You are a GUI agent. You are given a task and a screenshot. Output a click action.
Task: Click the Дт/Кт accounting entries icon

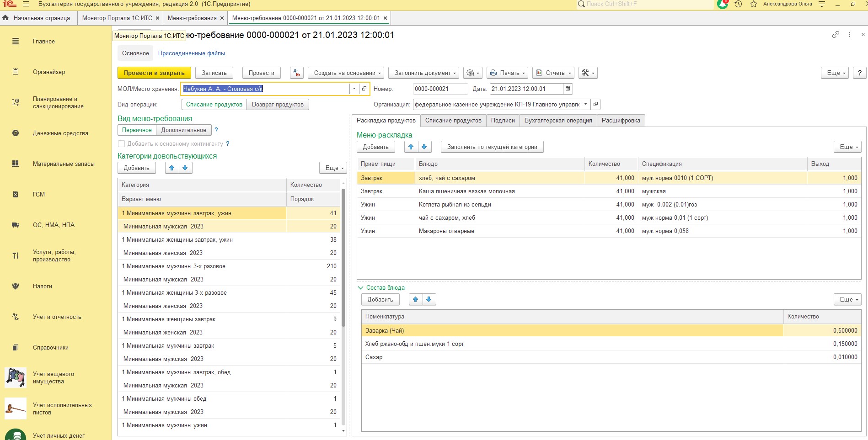click(x=296, y=73)
